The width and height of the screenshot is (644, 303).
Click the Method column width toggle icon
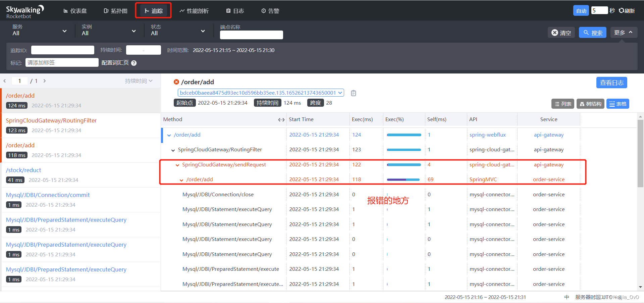[281, 120]
